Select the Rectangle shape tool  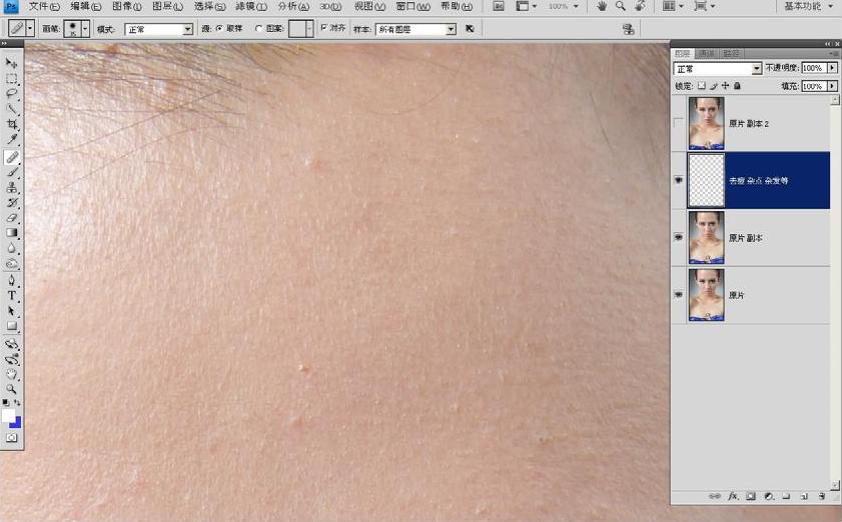pos(11,326)
